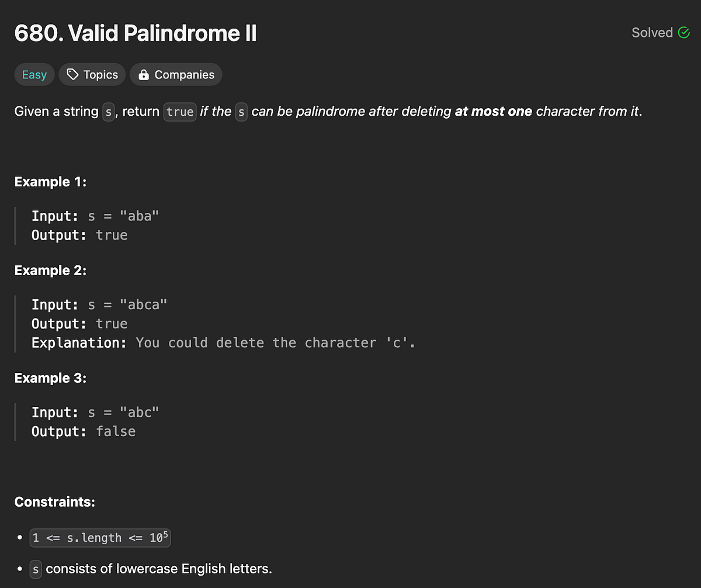Click the Example 1 input "aba" line
Viewport: 701px width, 588px height.
[95, 216]
